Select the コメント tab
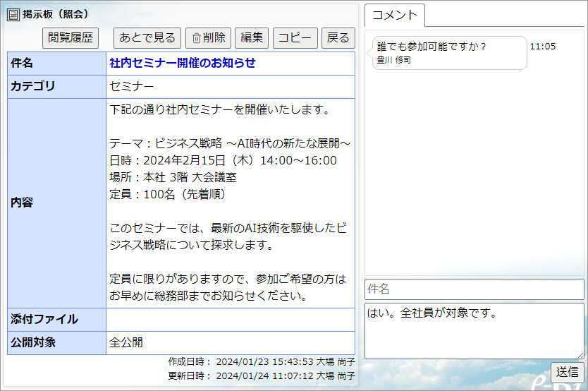The width and height of the screenshot is (588, 391). click(395, 16)
